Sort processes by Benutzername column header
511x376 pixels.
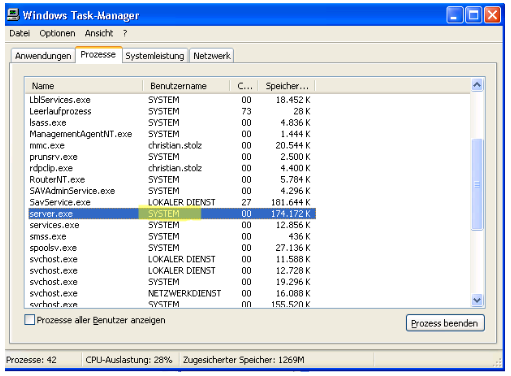click(x=186, y=86)
